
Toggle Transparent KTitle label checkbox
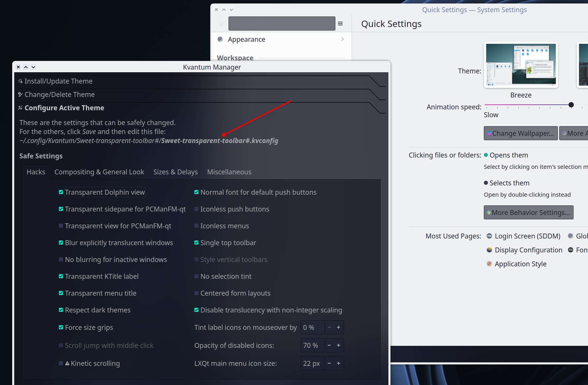pyautogui.click(x=61, y=276)
